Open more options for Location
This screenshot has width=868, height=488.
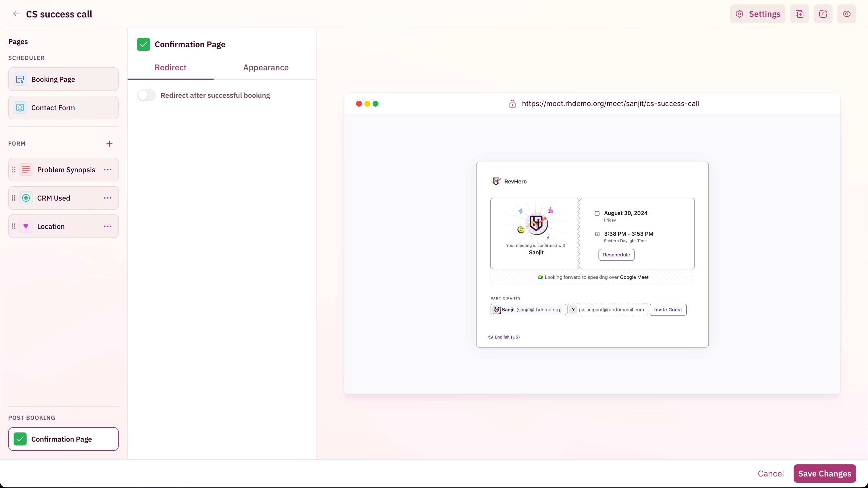click(107, 226)
